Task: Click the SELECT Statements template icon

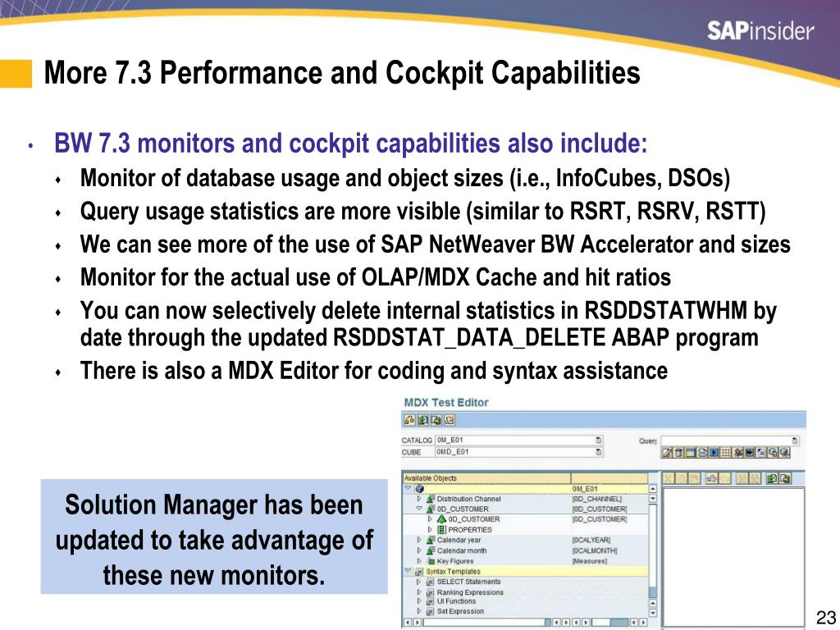Action: tap(430, 582)
